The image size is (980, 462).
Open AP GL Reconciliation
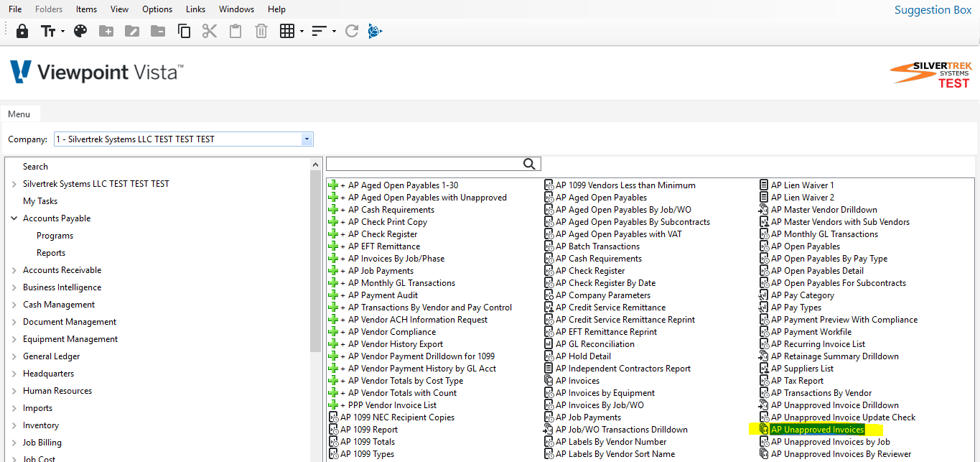tap(595, 344)
